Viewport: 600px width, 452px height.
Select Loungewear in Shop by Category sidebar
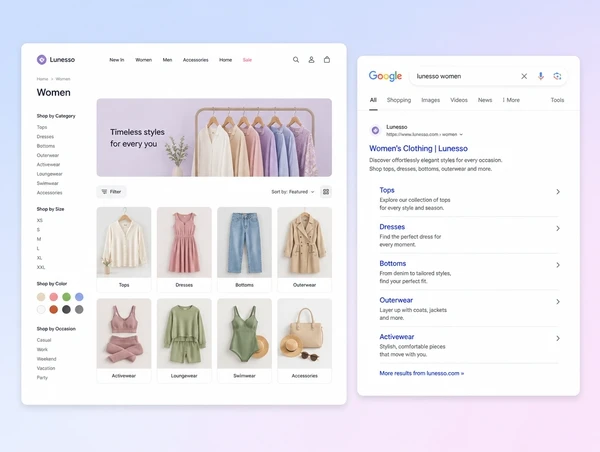(49, 174)
